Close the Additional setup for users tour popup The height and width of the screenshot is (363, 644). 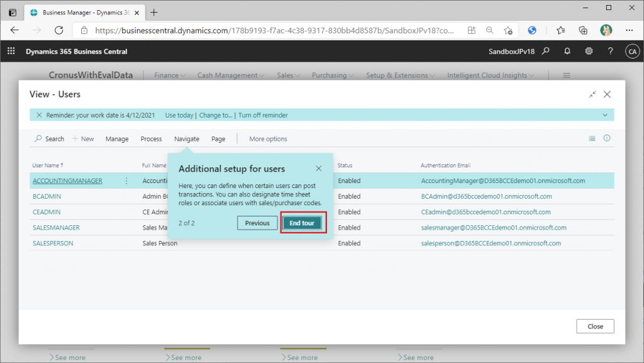319,169
